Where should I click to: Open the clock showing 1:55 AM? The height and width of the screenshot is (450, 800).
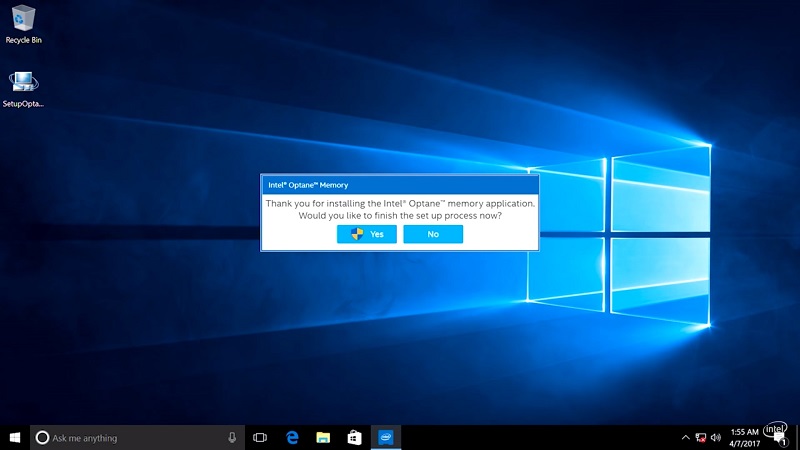(x=745, y=438)
